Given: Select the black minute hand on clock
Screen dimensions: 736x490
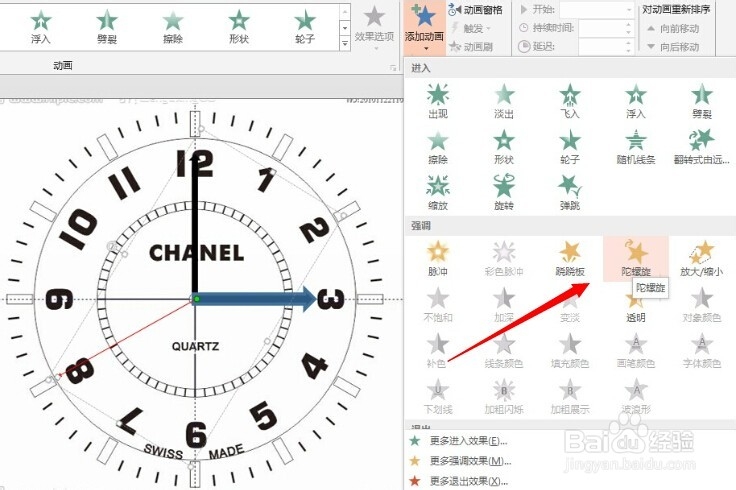Looking at the screenshot, I should coord(195,226).
